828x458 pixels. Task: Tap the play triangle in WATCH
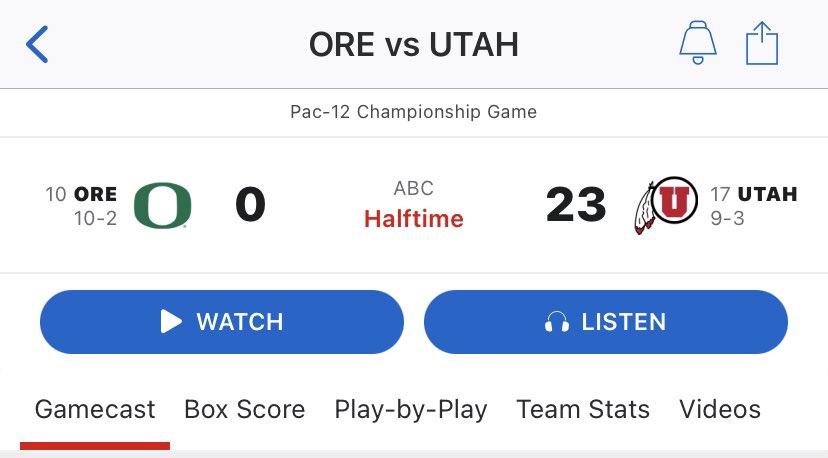171,321
